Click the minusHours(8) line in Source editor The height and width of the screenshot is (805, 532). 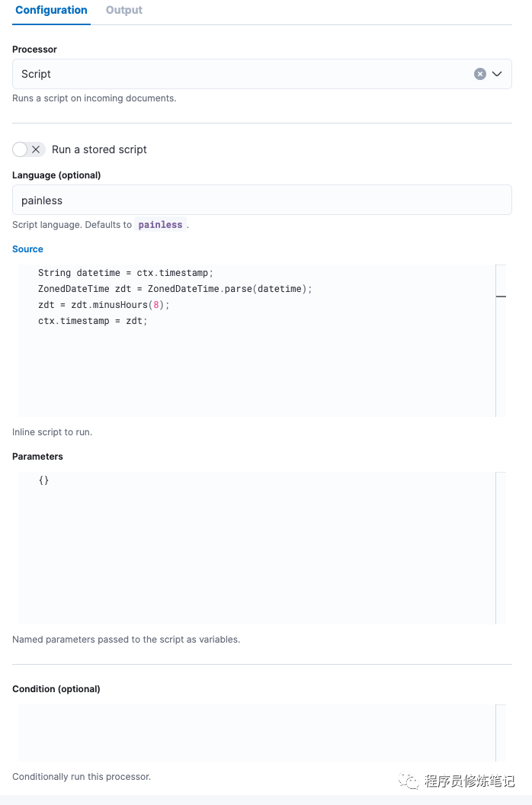coord(104,305)
